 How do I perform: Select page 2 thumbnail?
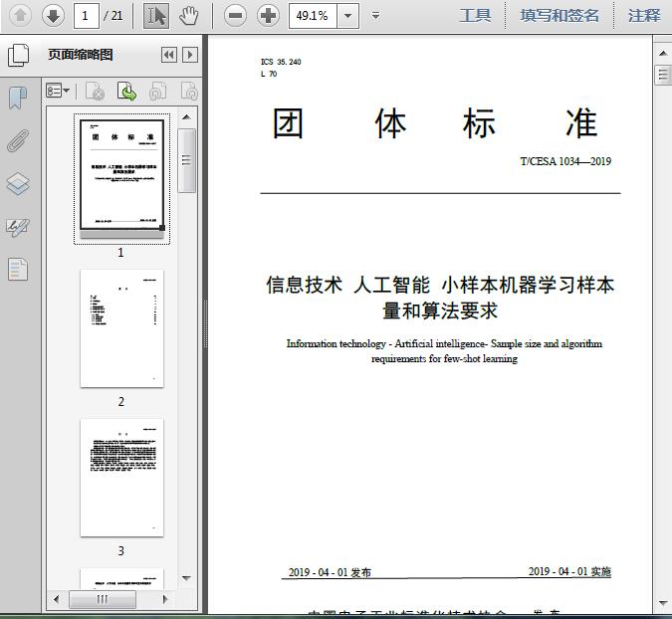click(x=121, y=328)
